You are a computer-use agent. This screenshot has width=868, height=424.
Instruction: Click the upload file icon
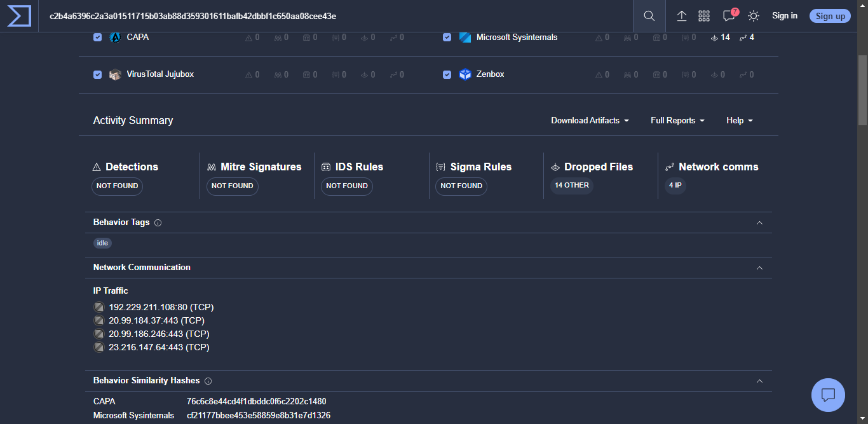[x=682, y=16]
